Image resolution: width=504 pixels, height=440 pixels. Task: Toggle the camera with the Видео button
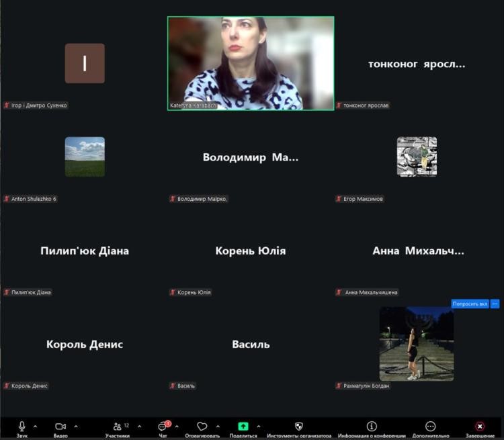point(60,427)
